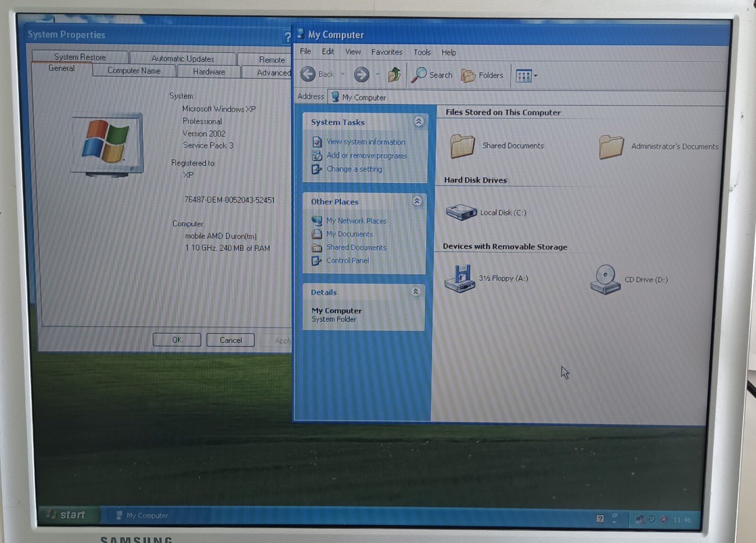
Task: Switch to the Hardware tab
Action: 209,71
